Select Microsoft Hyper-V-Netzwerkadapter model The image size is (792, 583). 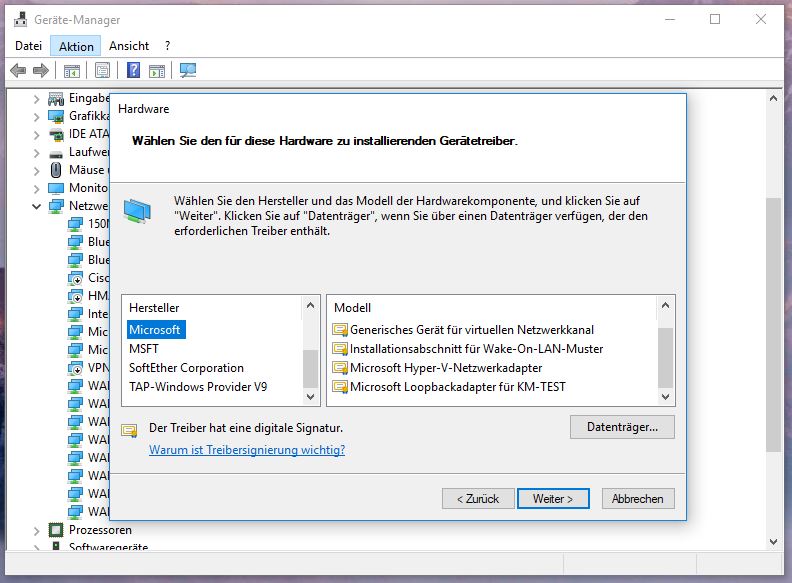(446, 368)
